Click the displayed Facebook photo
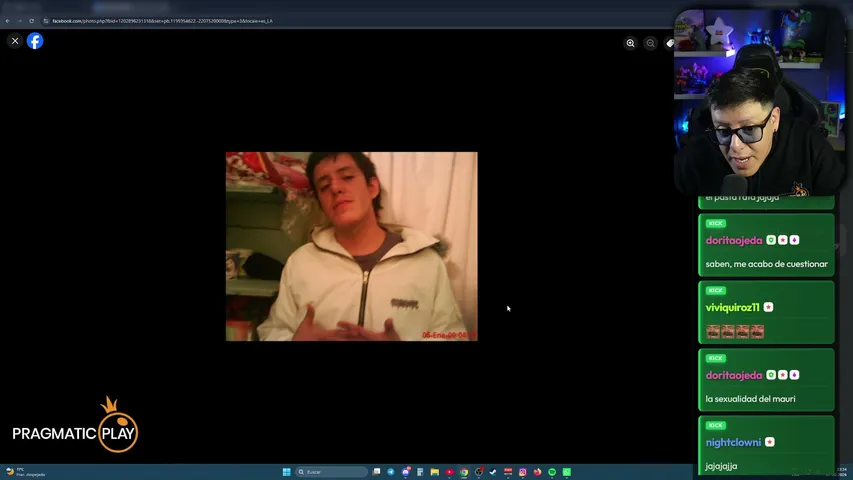The width and height of the screenshot is (853, 480). (351, 247)
